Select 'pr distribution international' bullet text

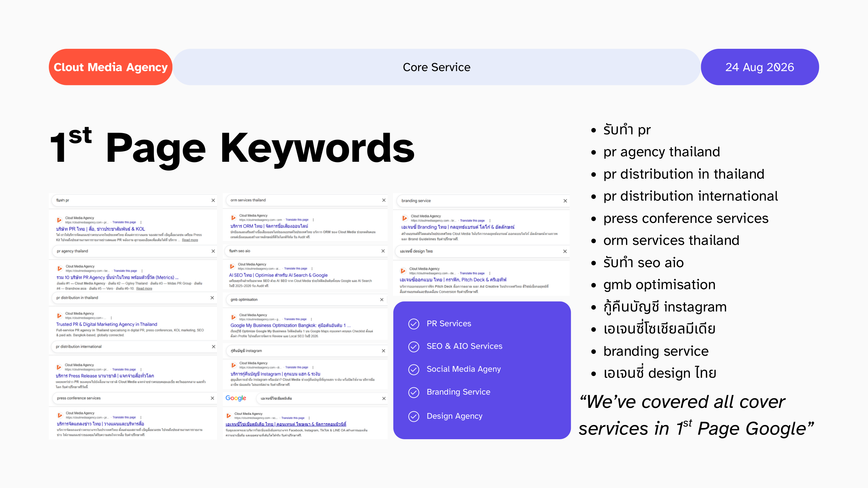point(690,196)
